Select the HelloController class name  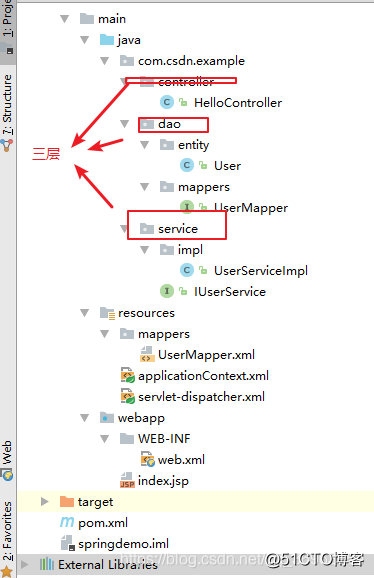[238, 102]
